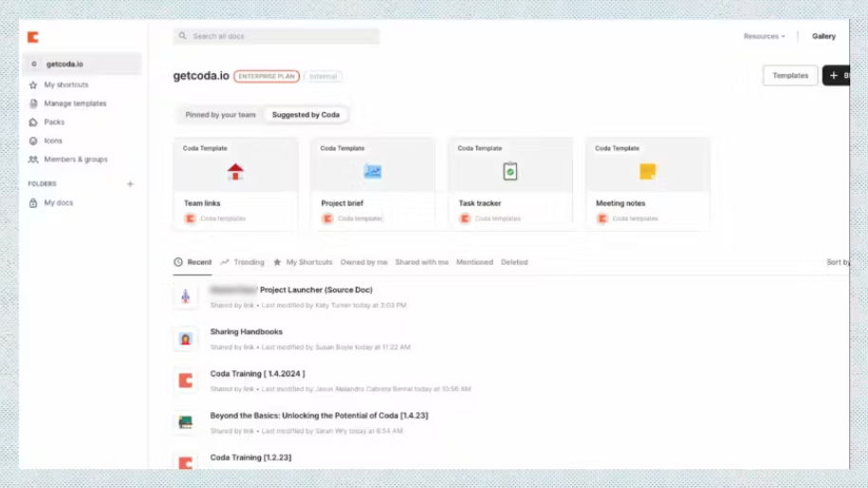
Task: Click Sharing Handbooks avatar icon
Action: (x=185, y=338)
